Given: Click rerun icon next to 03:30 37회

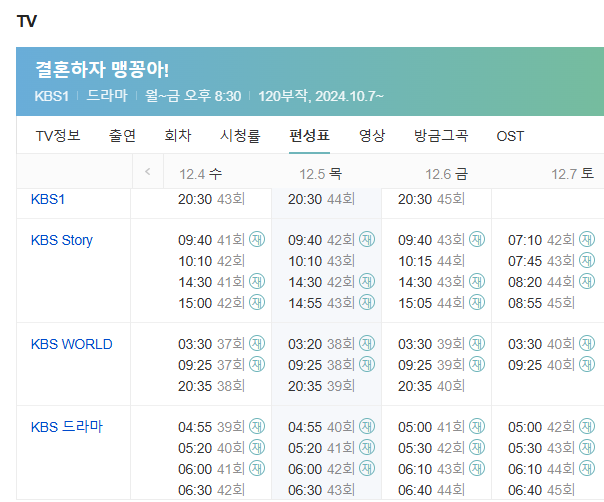Looking at the screenshot, I should 257,343.
